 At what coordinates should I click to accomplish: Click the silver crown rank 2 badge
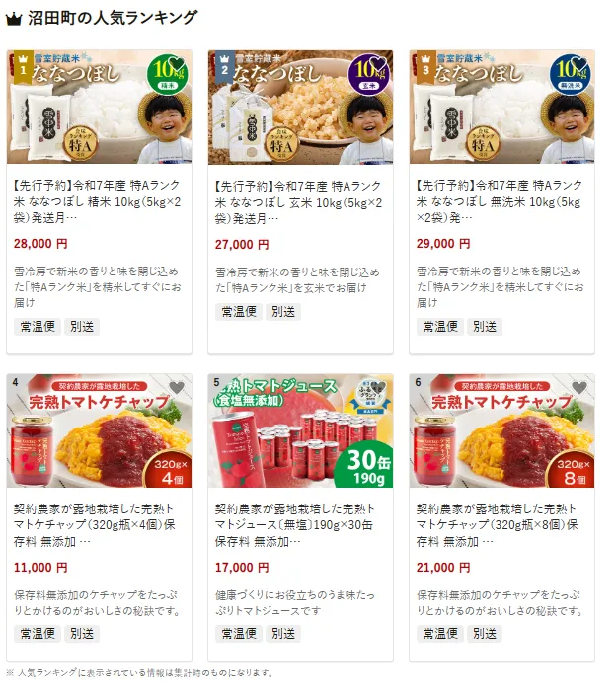(224, 67)
